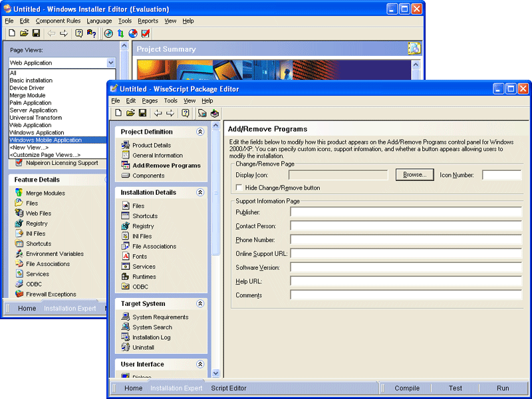Click the Browse... button for Display Icon
The height and width of the screenshot is (399, 532).
point(414,175)
